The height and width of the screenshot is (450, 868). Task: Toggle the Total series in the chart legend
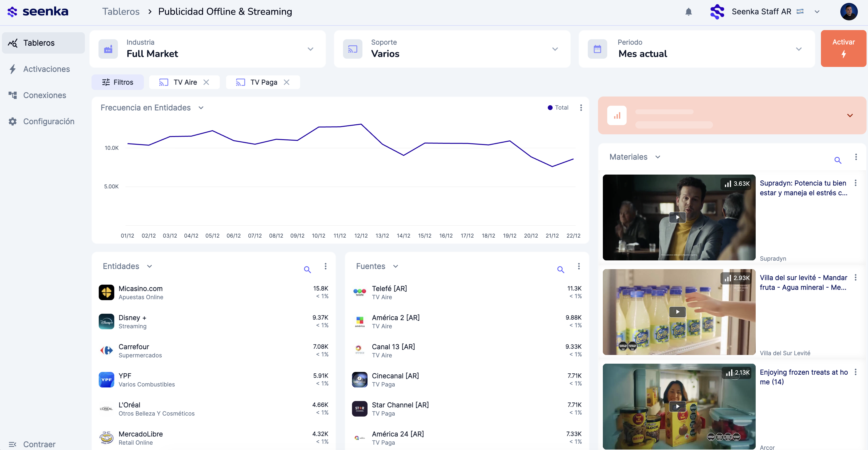point(558,107)
